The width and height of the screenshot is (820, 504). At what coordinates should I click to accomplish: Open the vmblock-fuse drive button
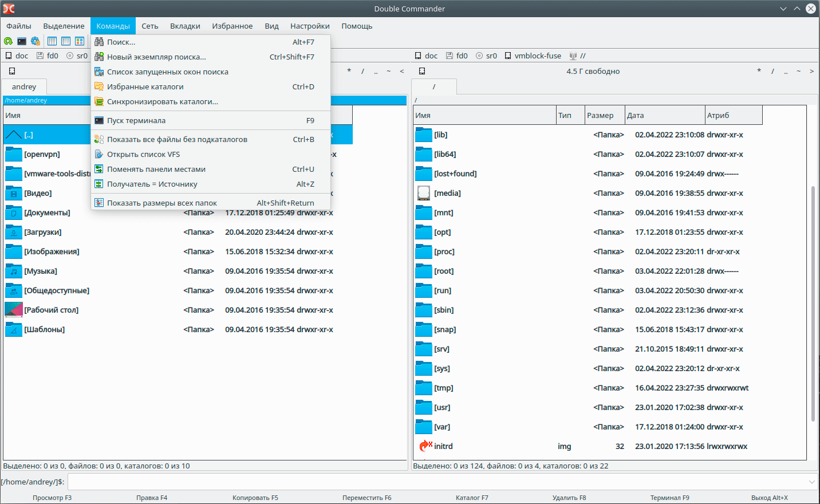(x=533, y=56)
